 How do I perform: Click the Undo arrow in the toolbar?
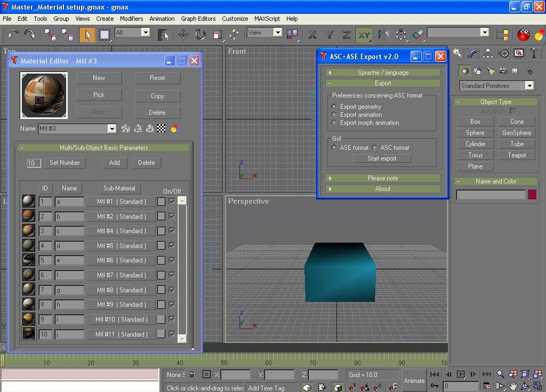[x=13, y=35]
